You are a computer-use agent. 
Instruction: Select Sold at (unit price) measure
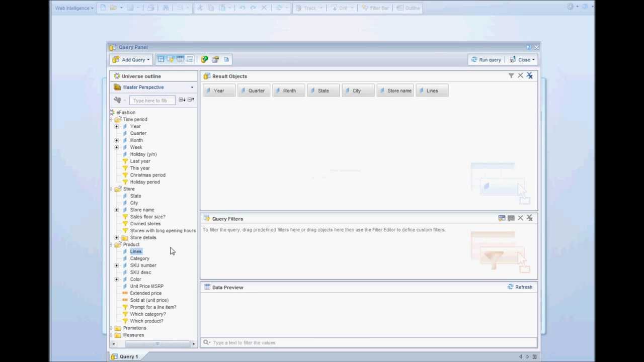click(149, 300)
